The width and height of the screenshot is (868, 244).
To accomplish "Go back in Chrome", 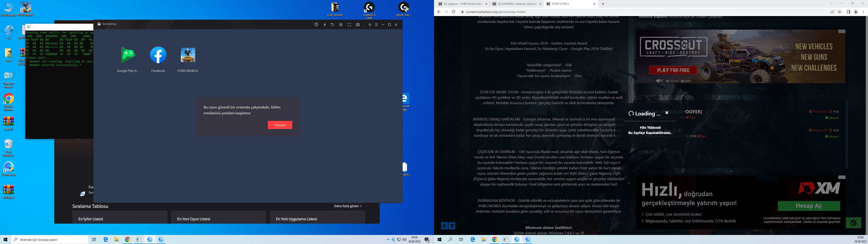I will [x=439, y=12].
